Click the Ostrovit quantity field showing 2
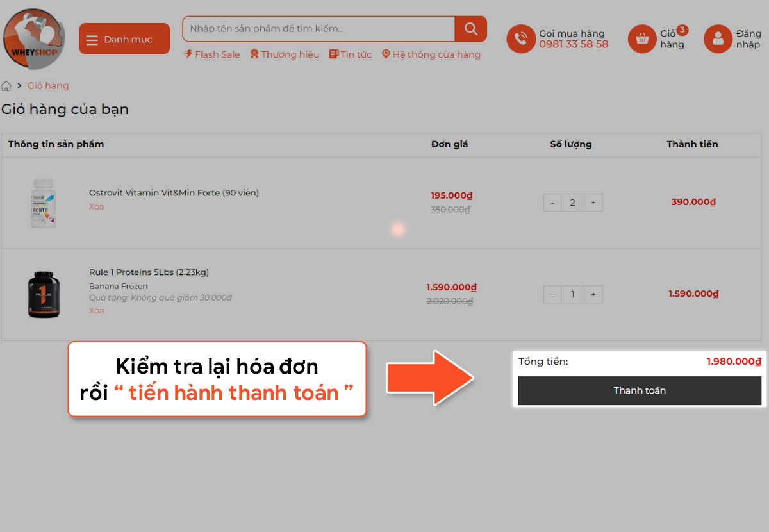 pyautogui.click(x=573, y=203)
